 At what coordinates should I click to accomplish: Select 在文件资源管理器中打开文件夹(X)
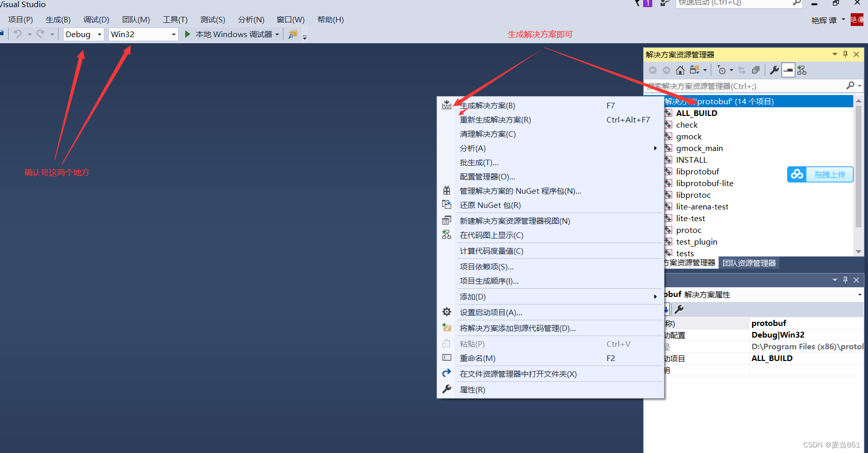click(x=551, y=374)
